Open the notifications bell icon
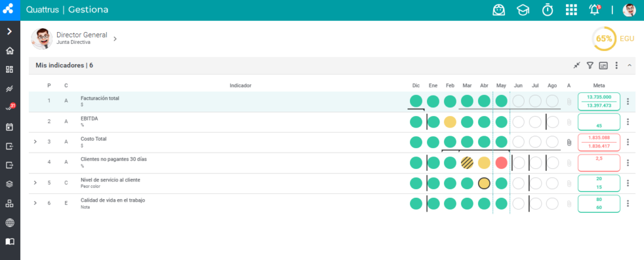This screenshot has height=260, width=644. tap(595, 10)
